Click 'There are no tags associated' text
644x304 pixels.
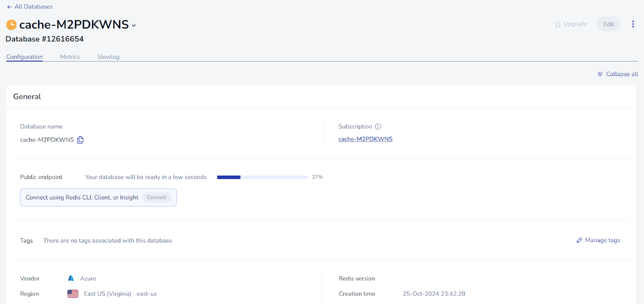click(x=108, y=240)
